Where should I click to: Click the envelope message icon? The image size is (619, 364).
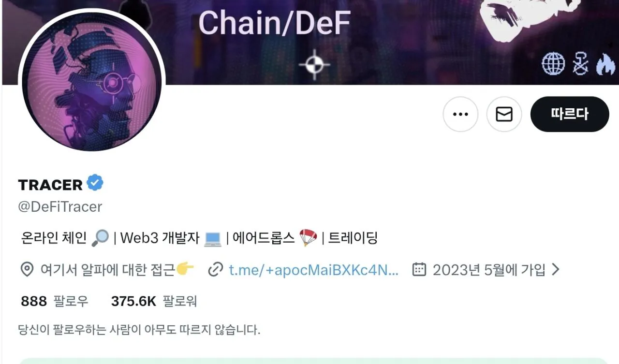pos(504,115)
